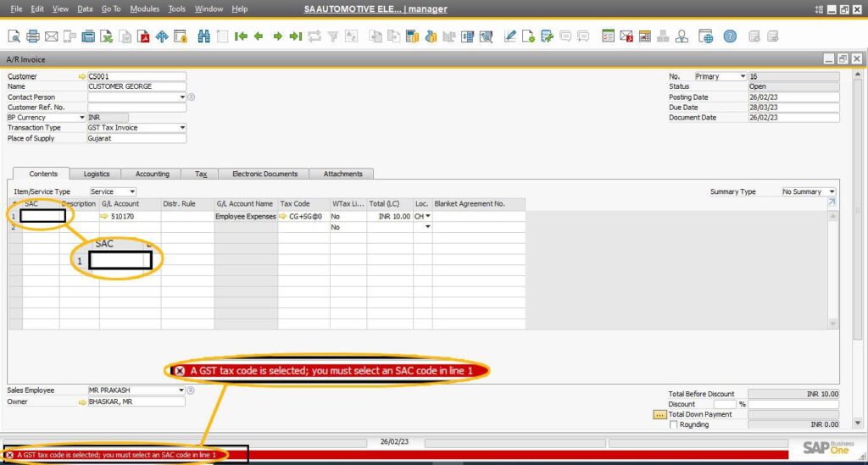The image size is (868, 465).
Task: Open the Form Settings icon
Action: (x=528, y=36)
